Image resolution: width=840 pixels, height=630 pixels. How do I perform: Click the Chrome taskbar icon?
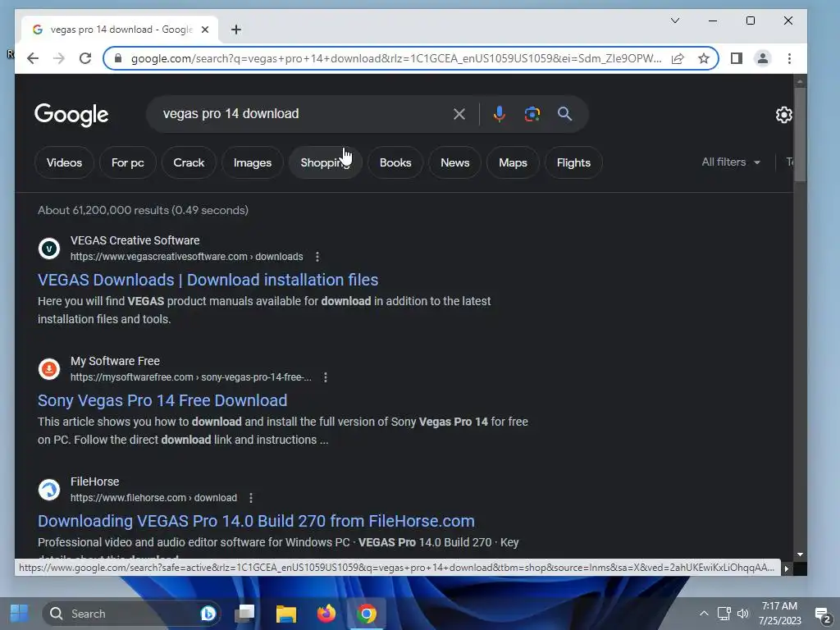(x=367, y=614)
